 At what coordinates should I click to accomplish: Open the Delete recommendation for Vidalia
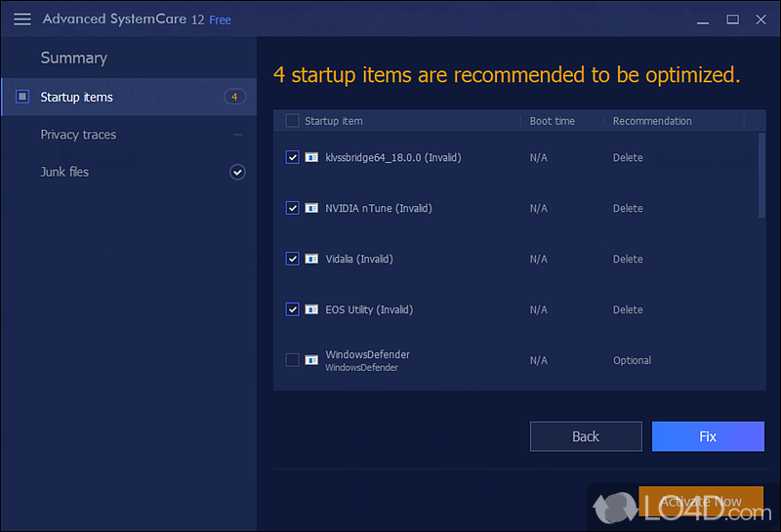point(628,260)
